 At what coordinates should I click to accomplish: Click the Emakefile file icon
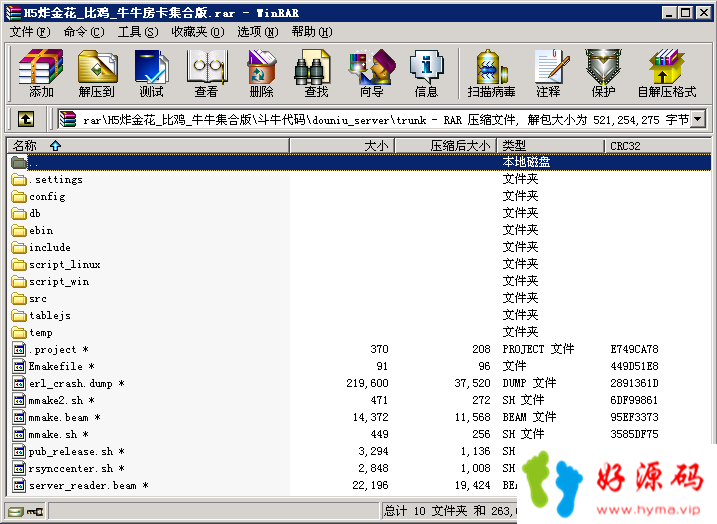pyautogui.click(x=19, y=367)
